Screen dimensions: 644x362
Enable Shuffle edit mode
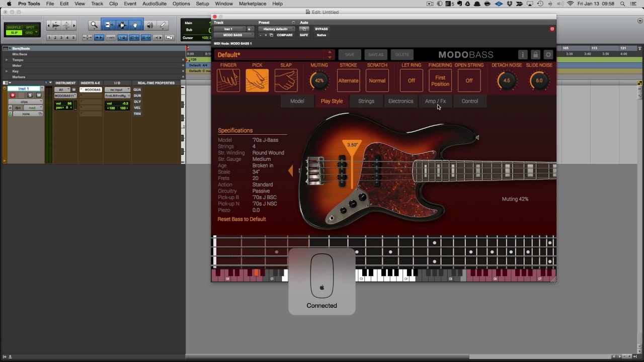pyautogui.click(x=14, y=27)
